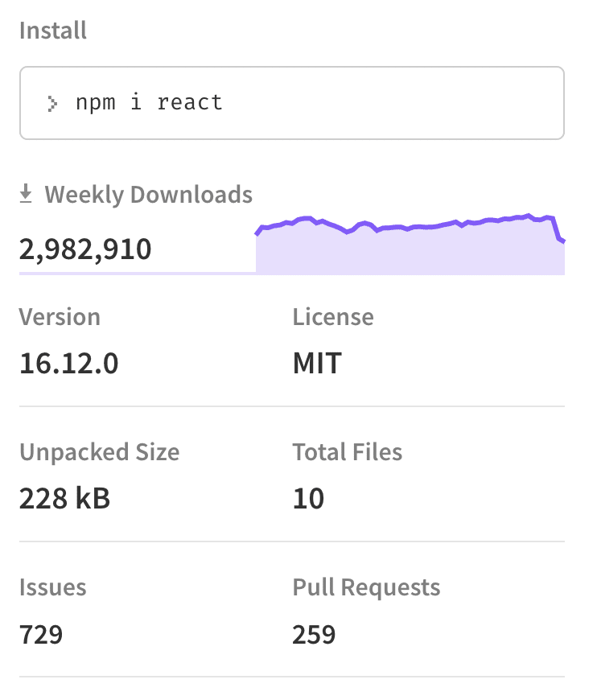
Task: Click the terminal prompt chevron icon
Action: point(52,103)
